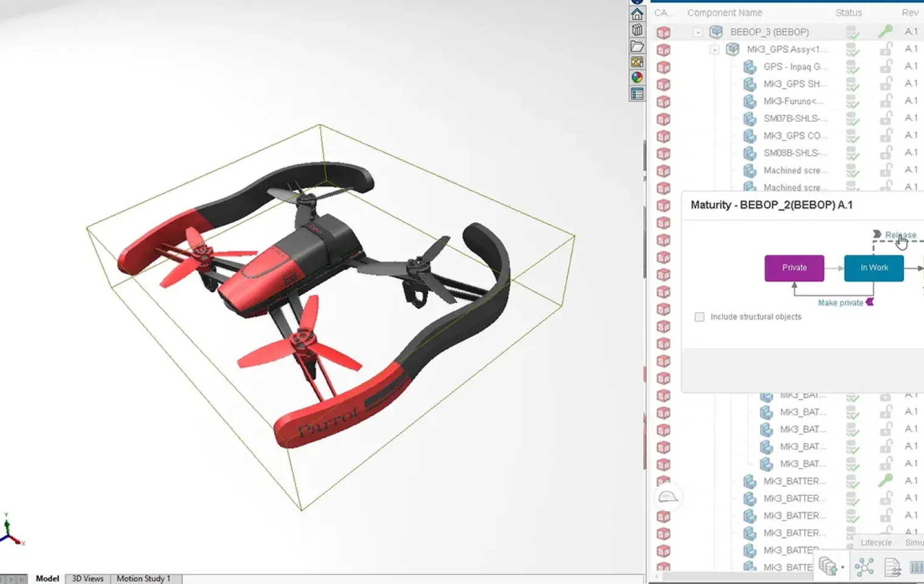
Task: Check Include structural objects checkbox
Action: pyautogui.click(x=700, y=317)
